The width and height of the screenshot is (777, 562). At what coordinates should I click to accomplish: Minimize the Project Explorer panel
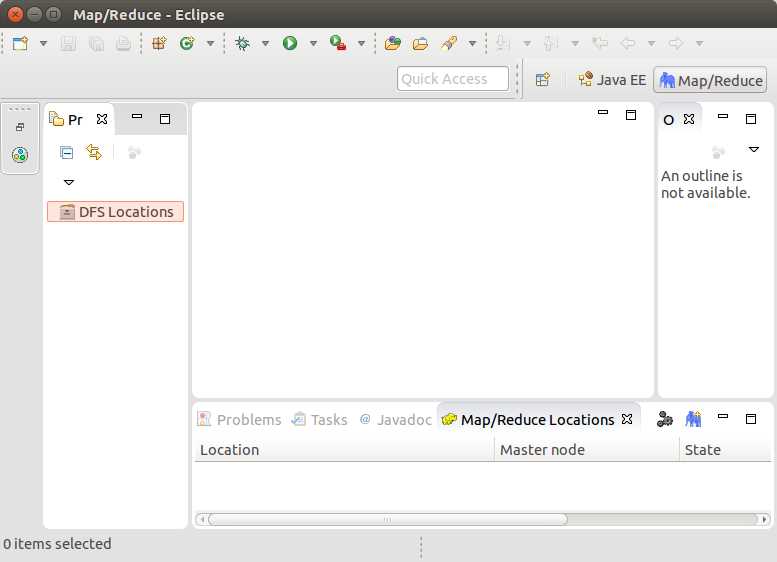[137, 116]
